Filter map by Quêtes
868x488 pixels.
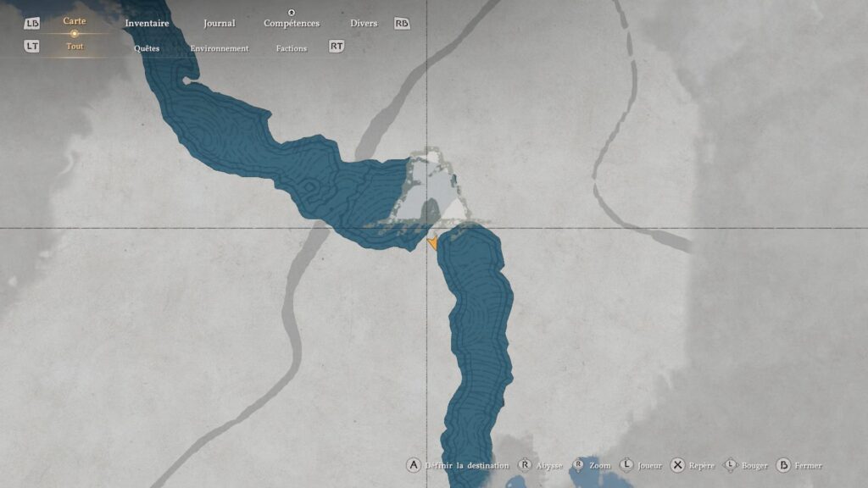[147, 48]
